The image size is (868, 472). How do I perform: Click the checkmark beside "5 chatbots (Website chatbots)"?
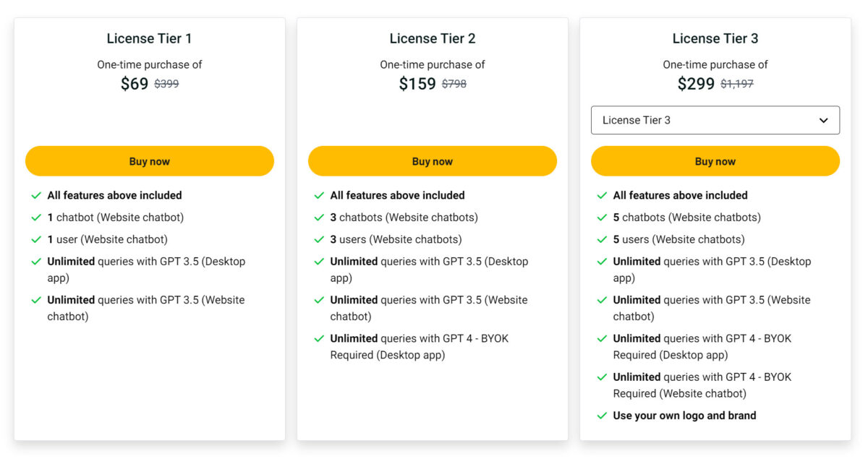(601, 217)
